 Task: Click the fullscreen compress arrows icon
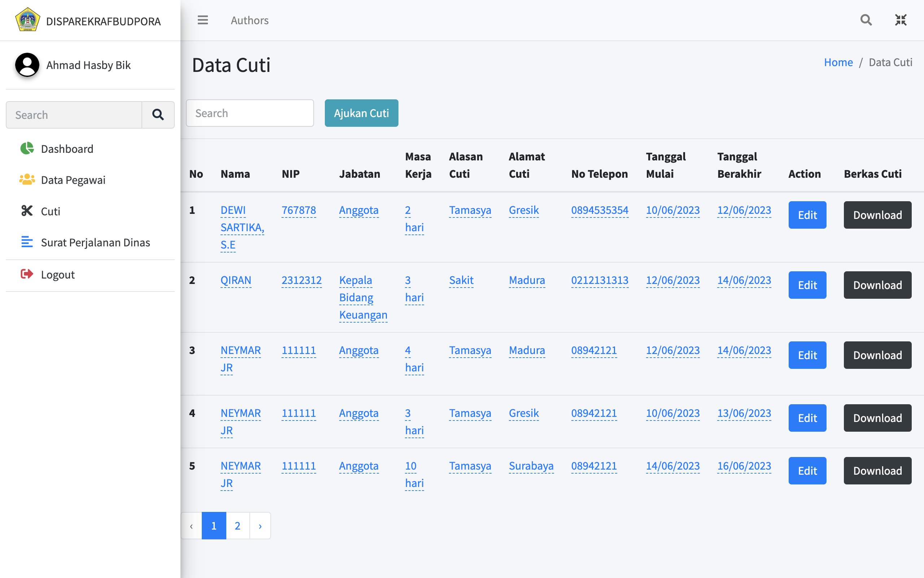coord(901,20)
